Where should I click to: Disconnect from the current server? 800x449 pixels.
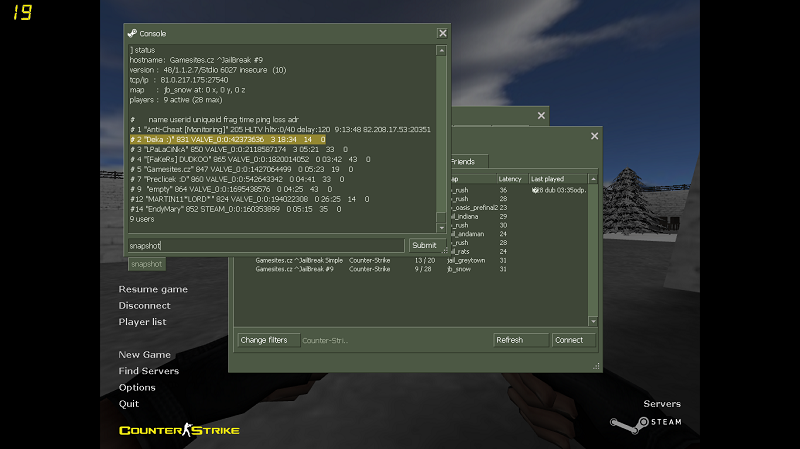coord(144,306)
